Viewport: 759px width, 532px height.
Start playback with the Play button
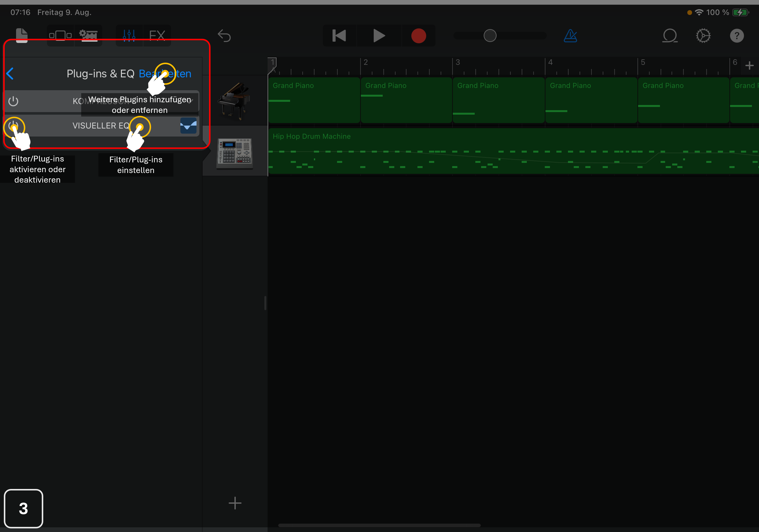coord(379,35)
